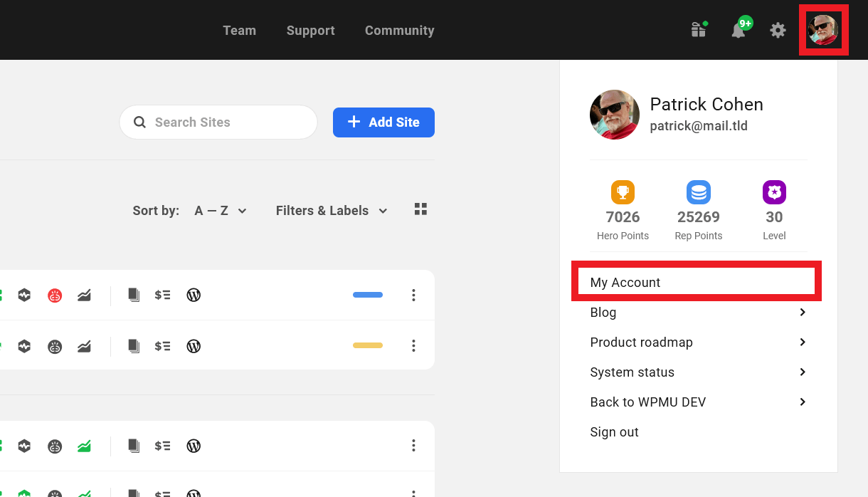The image size is (868, 497).
Task: Open the settings gear in top bar
Action: click(778, 30)
